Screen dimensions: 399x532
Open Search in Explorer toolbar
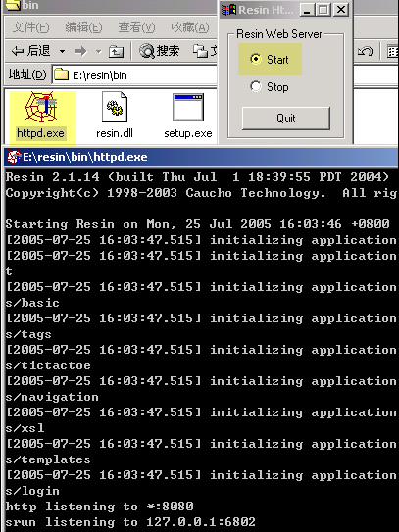point(159,51)
